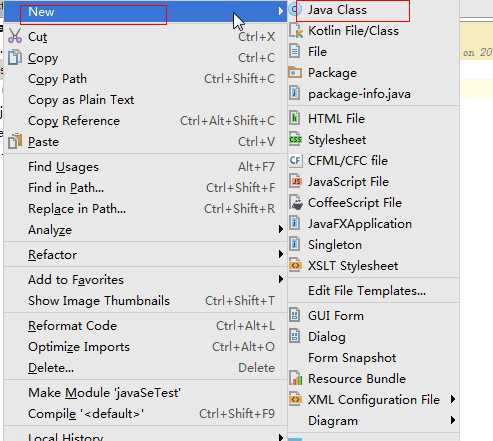Create a JavaScript File
This screenshot has height=441, width=493.
(373, 182)
